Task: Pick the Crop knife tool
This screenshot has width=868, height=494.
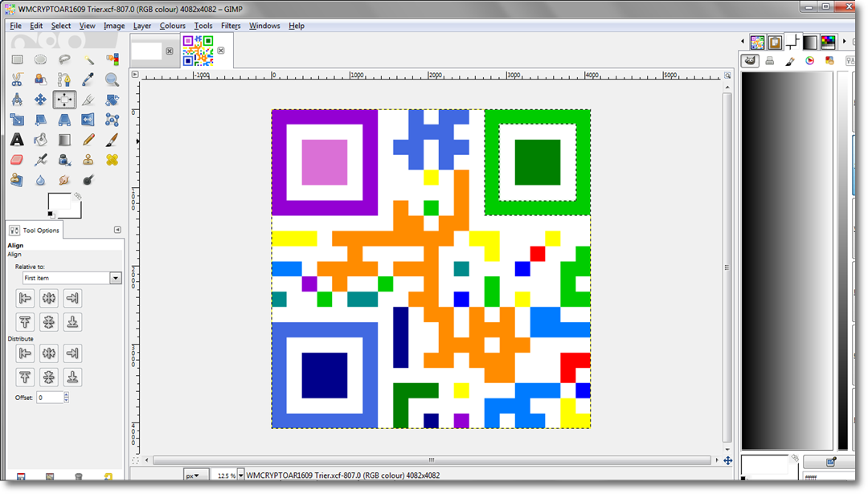Action: click(88, 100)
